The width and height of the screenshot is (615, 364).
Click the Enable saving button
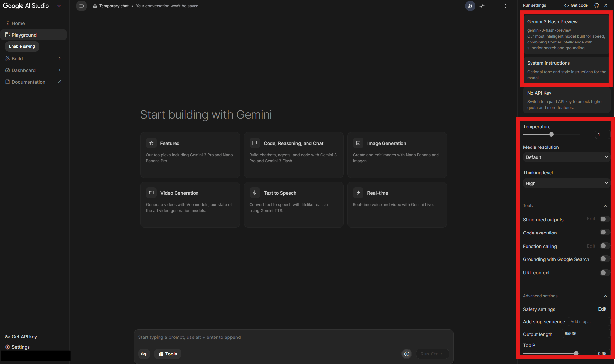click(x=22, y=46)
